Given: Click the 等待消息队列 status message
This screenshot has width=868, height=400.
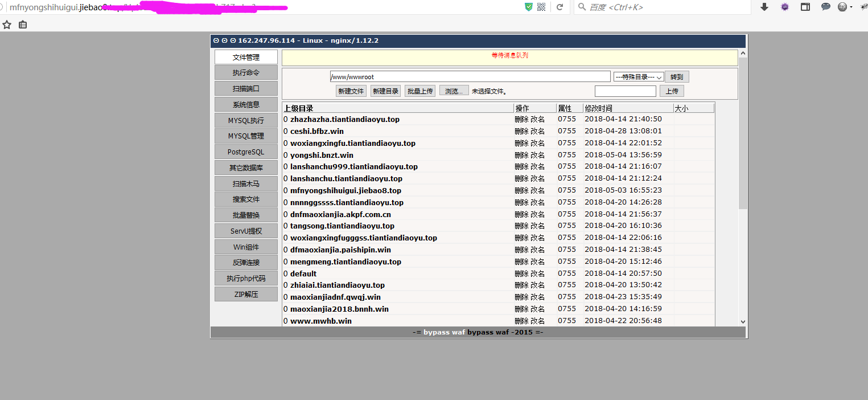Looking at the screenshot, I should coord(510,55).
